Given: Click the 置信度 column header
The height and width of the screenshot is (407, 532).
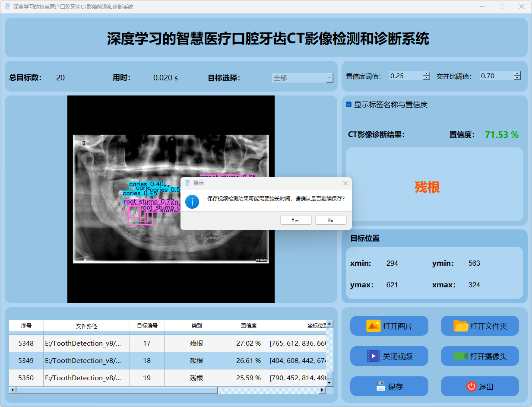Looking at the screenshot, I should pos(248,326).
